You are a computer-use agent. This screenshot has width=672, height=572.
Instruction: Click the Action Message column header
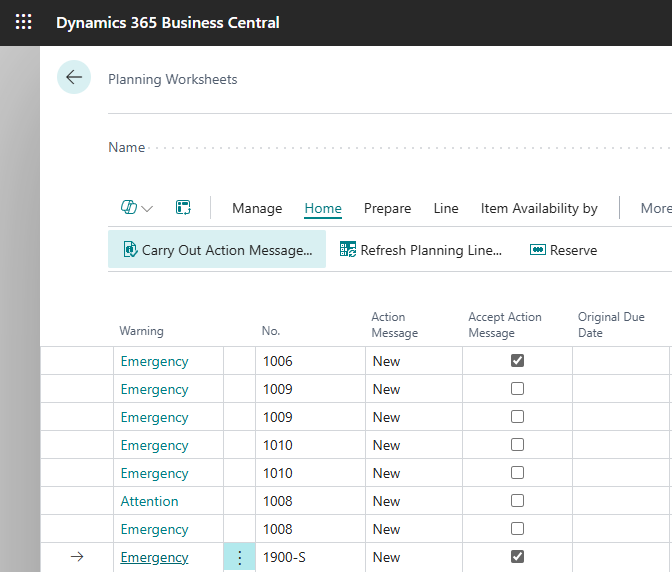click(x=395, y=325)
